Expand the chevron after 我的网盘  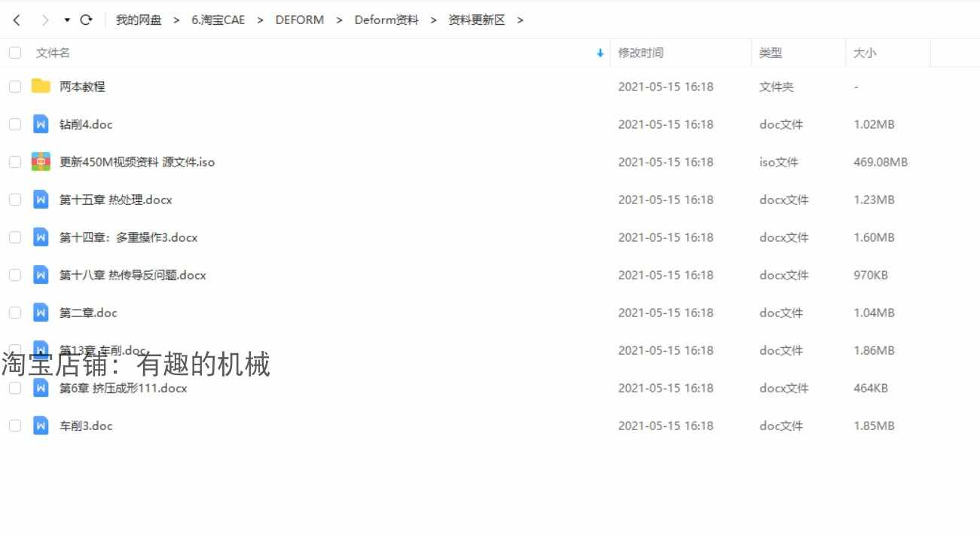pos(176,20)
